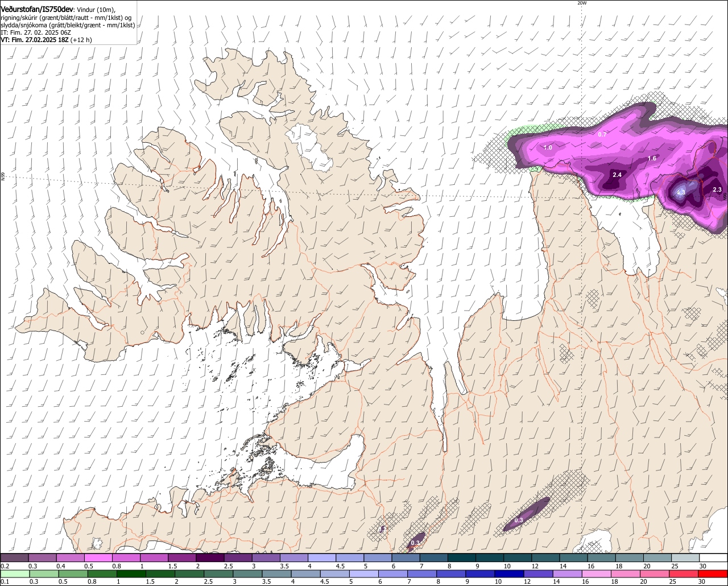Select the lower legend green swatch at 0.5

[72, 574]
